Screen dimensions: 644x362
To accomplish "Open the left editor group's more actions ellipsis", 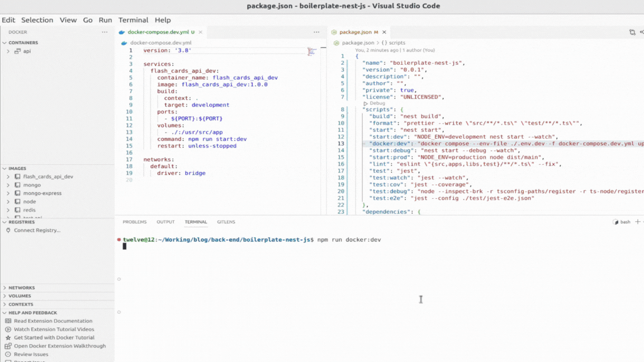I will coord(316,32).
